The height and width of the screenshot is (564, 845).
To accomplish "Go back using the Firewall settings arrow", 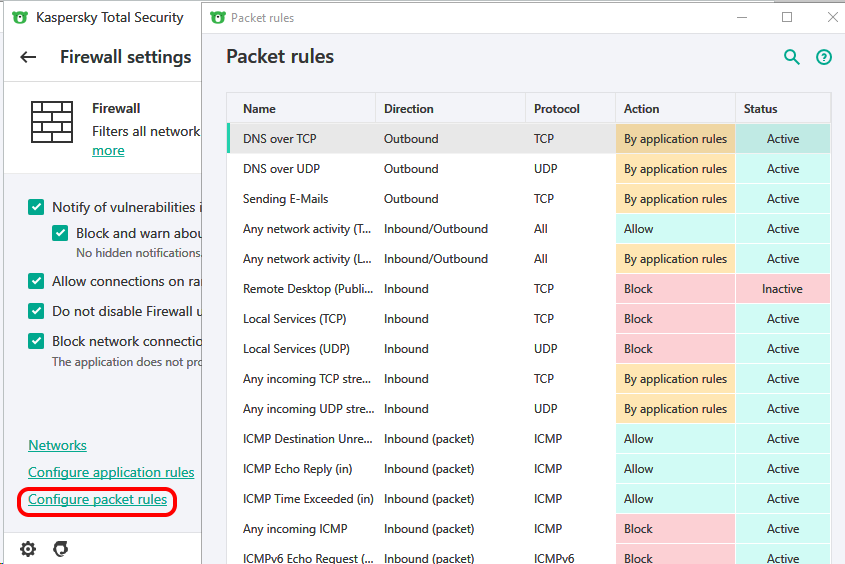I will (x=28, y=57).
